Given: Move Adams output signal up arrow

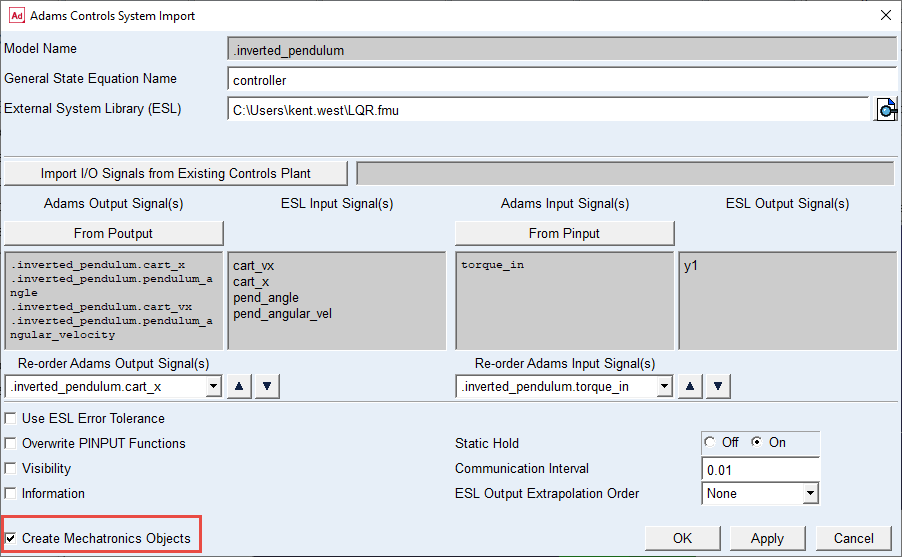Looking at the screenshot, I should (238, 386).
